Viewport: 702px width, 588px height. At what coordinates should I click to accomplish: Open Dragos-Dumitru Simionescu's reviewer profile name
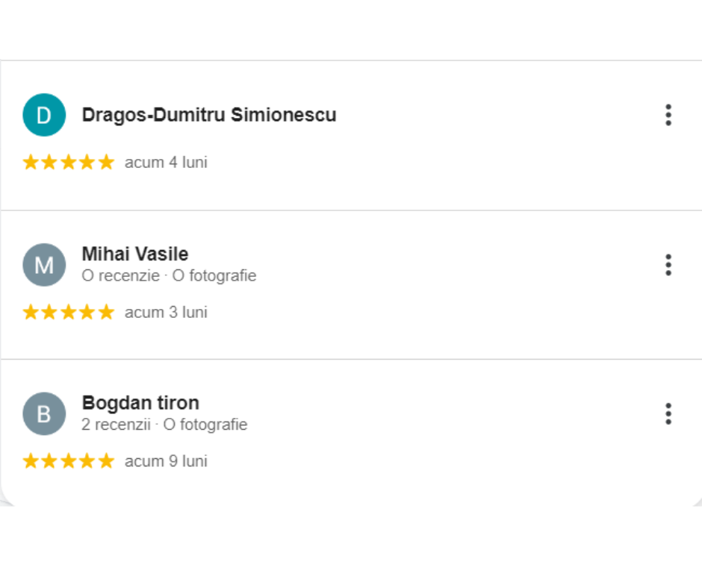[209, 115]
